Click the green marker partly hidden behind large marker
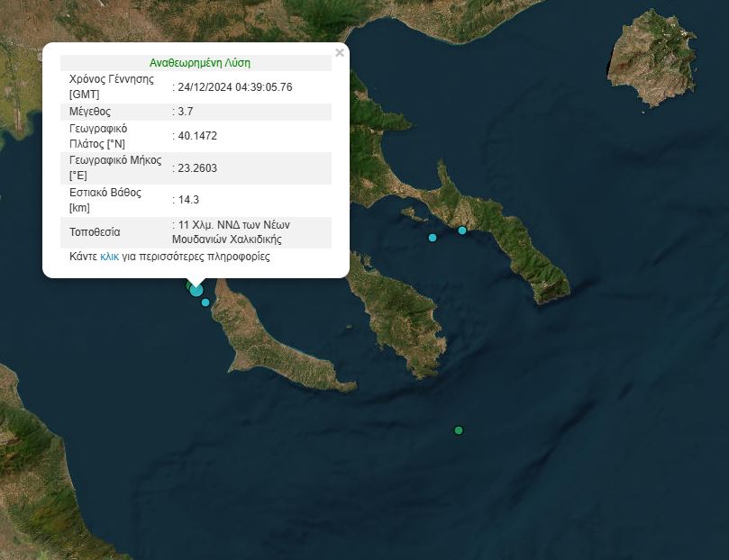The width and height of the screenshot is (729, 560). [x=189, y=285]
